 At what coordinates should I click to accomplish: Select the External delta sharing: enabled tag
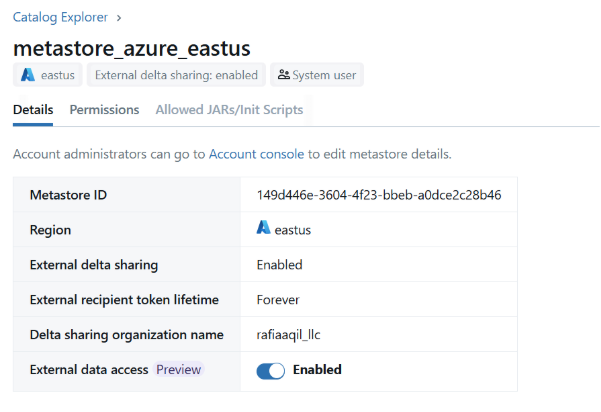point(176,75)
